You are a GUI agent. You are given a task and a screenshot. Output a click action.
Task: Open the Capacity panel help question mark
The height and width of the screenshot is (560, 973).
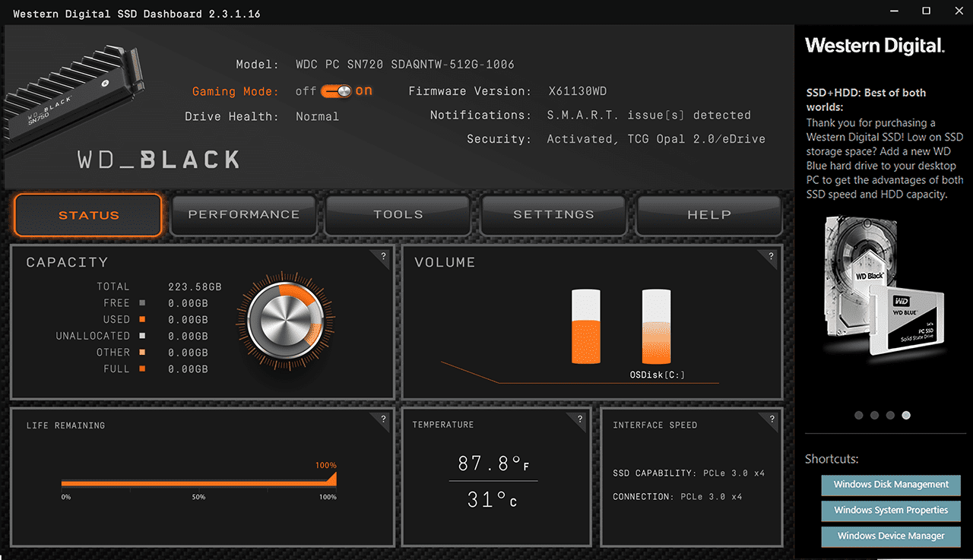(384, 256)
